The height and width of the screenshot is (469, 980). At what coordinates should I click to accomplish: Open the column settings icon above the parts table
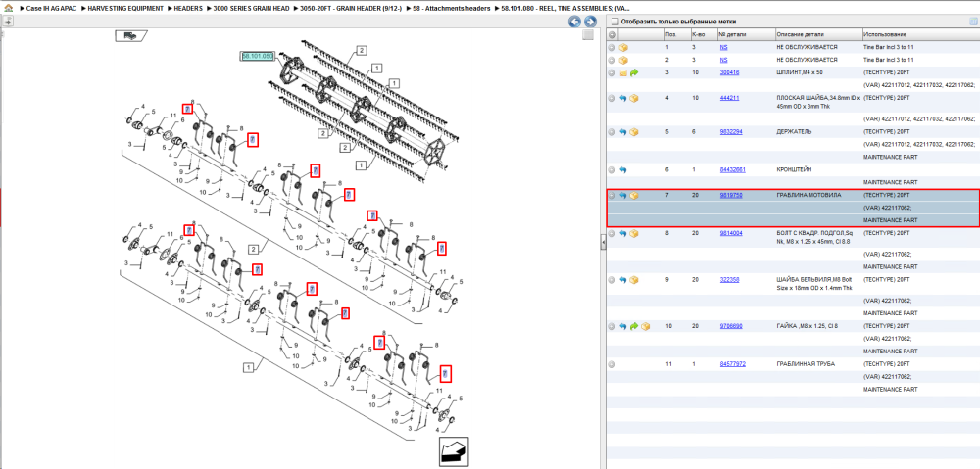click(972, 22)
